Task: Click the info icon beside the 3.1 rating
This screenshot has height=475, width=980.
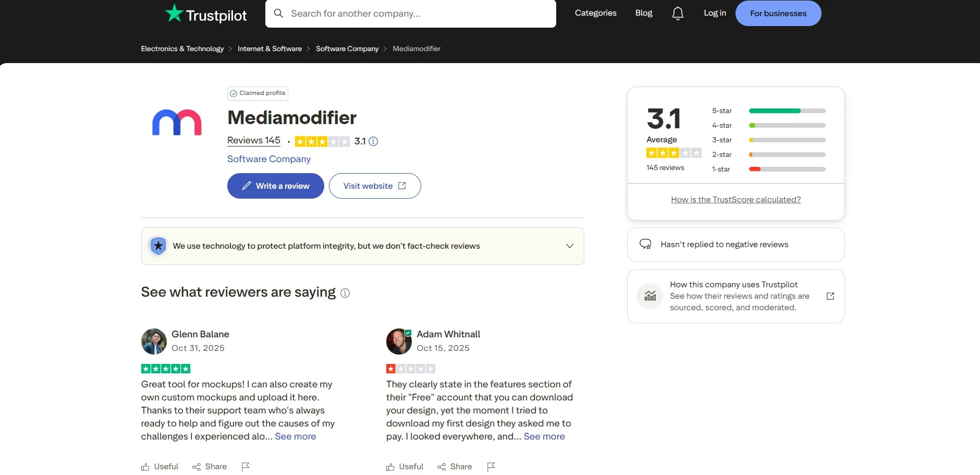Action: 372,141
